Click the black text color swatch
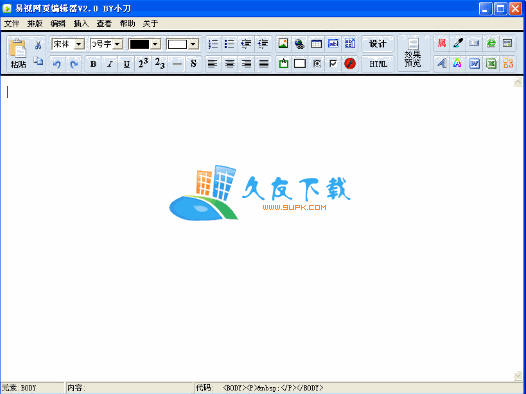The width and height of the screenshot is (526, 394). click(x=139, y=44)
